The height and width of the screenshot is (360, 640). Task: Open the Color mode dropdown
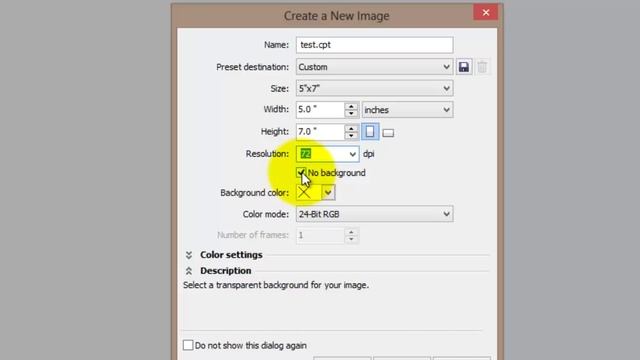[x=374, y=214]
